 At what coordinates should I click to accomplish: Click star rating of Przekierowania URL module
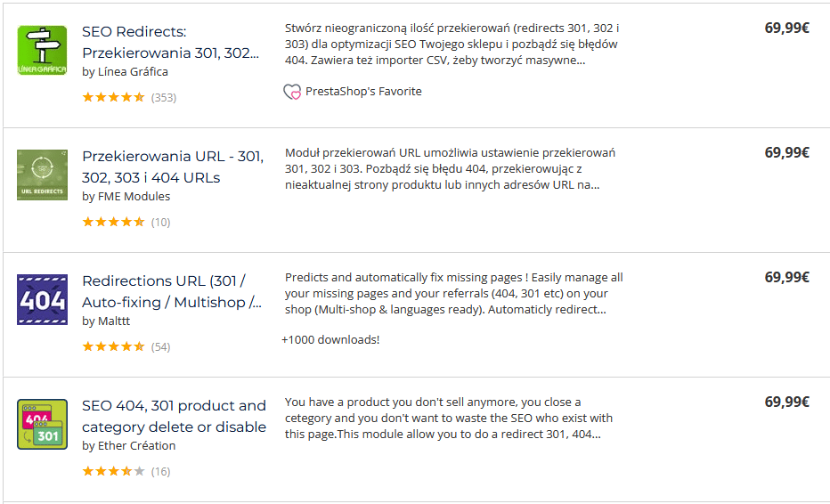[113, 222]
